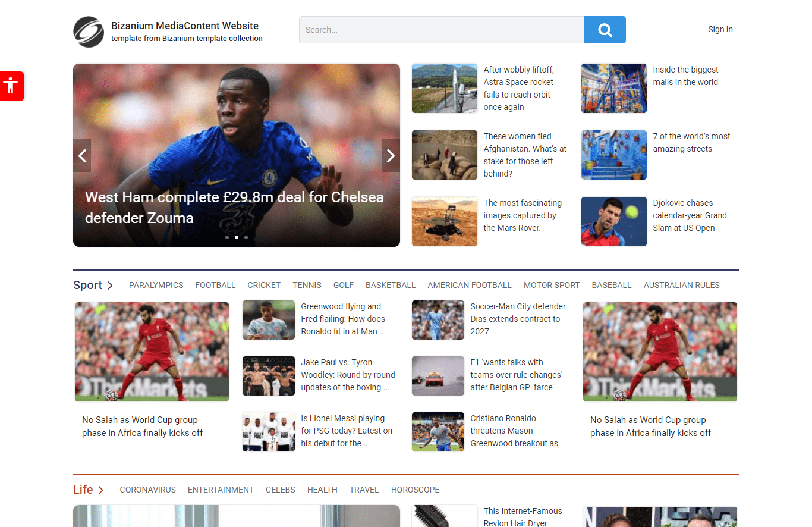Open the women fled Afghanistan article

525,155
